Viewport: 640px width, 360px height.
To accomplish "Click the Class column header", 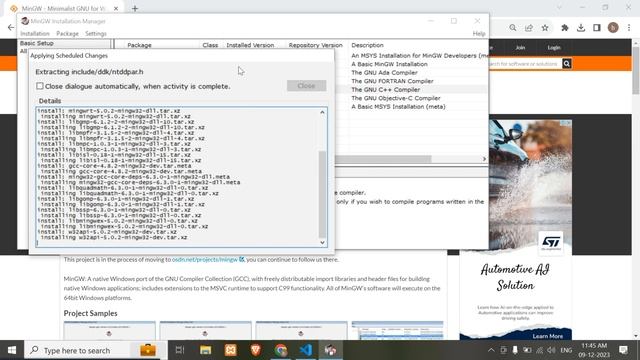I will coord(210,45).
